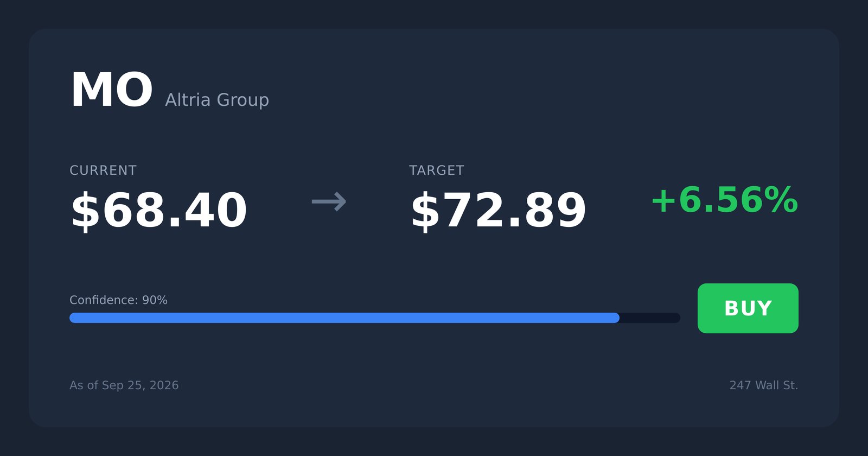
Task: Click the year 2026 in the date text
Action: [164, 385]
